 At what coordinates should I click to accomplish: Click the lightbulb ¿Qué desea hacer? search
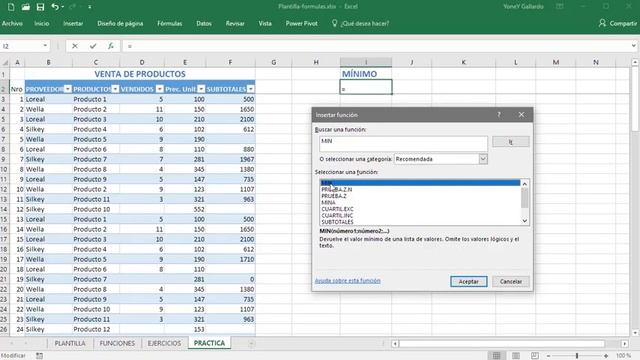pos(360,23)
